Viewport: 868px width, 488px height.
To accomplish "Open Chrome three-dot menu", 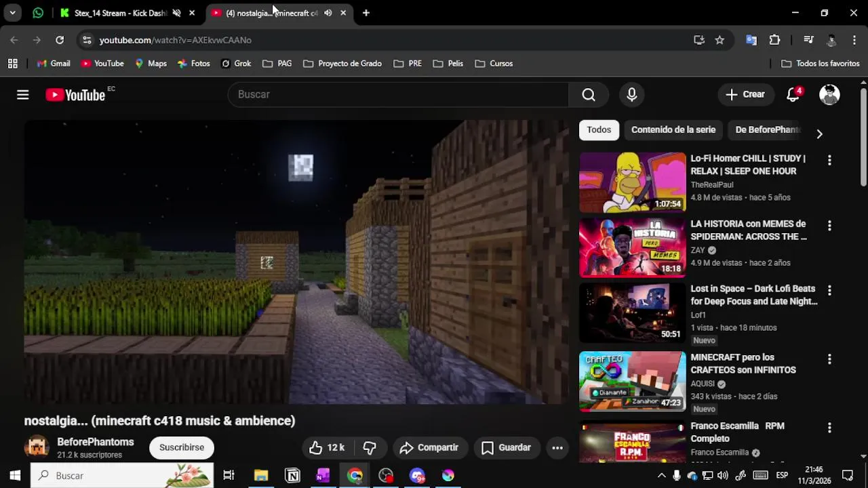I will point(854,40).
